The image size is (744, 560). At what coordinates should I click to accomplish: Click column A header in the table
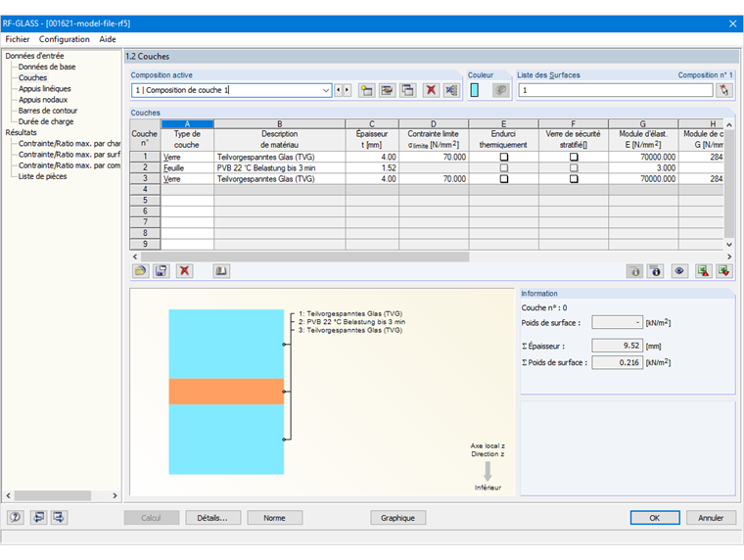coord(187,124)
